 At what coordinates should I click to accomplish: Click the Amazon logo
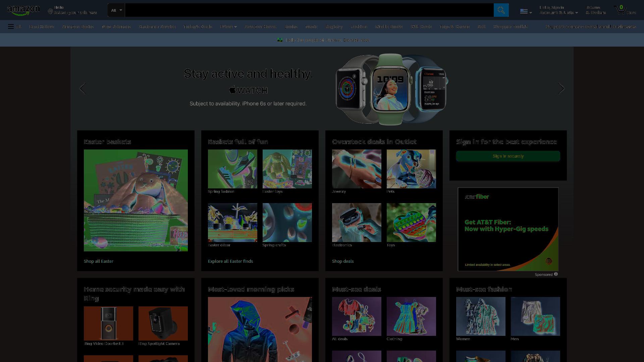[x=23, y=10]
